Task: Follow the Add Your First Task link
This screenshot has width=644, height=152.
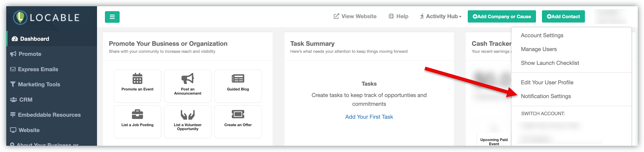Action: click(x=369, y=117)
